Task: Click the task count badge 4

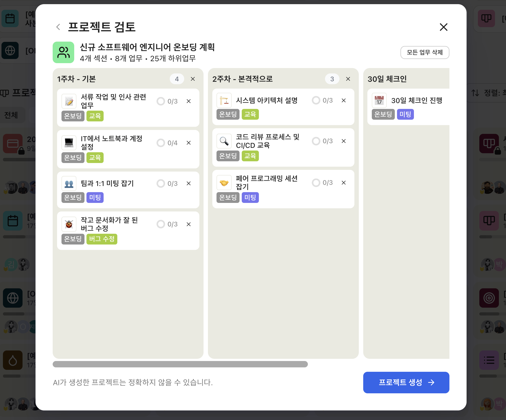Action: pyautogui.click(x=177, y=79)
